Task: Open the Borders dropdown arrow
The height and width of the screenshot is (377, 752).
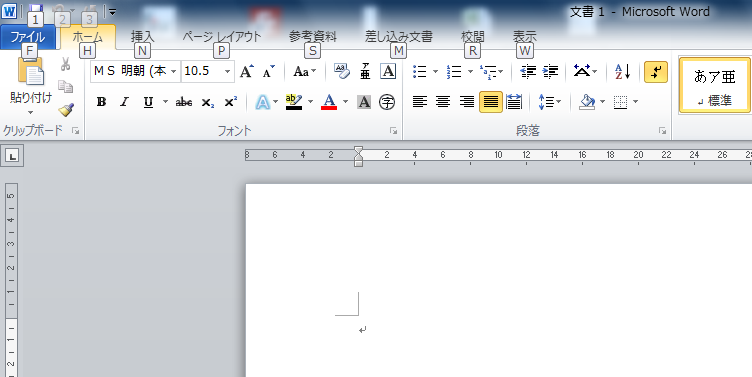Action: pos(635,102)
